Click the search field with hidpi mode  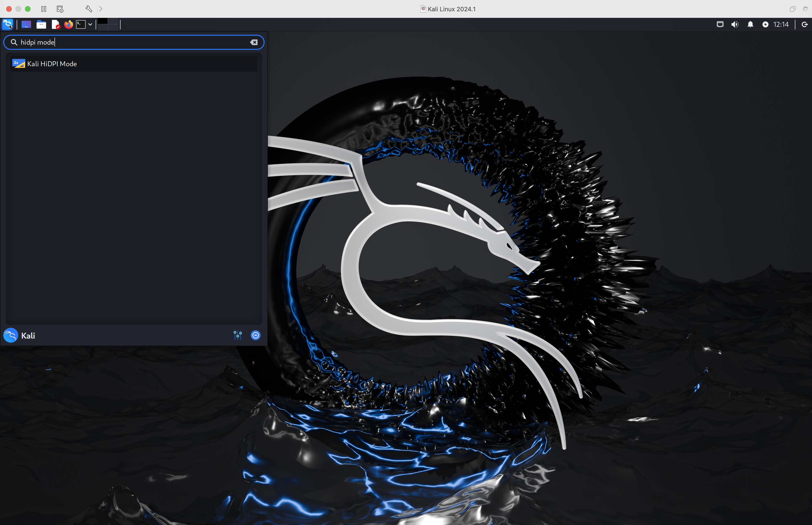pyautogui.click(x=134, y=42)
